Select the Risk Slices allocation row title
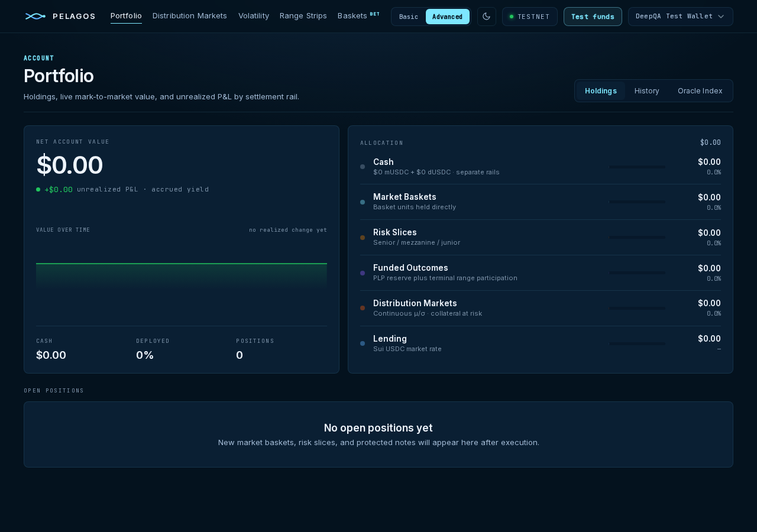 point(395,232)
